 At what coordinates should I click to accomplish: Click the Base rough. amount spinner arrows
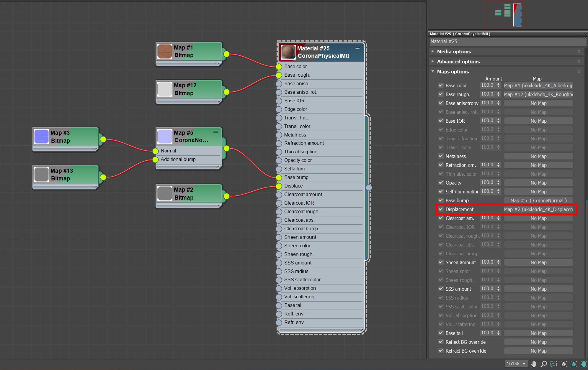point(498,94)
